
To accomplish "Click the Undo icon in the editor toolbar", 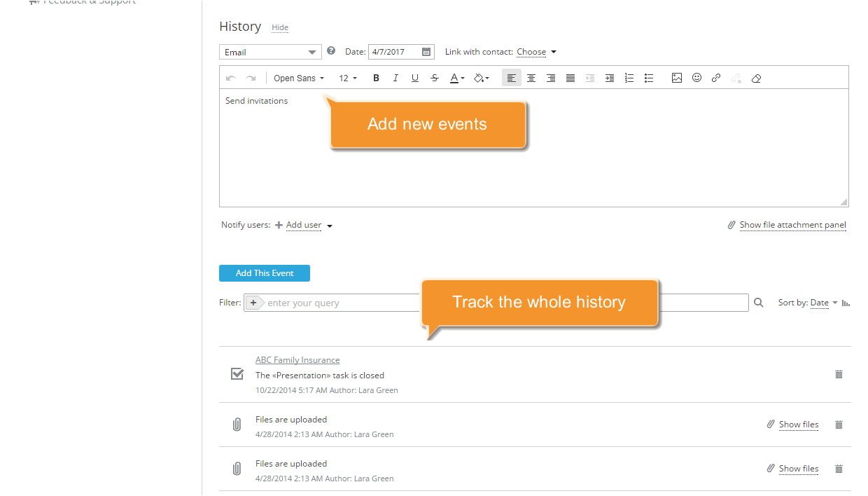I will tap(231, 78).
